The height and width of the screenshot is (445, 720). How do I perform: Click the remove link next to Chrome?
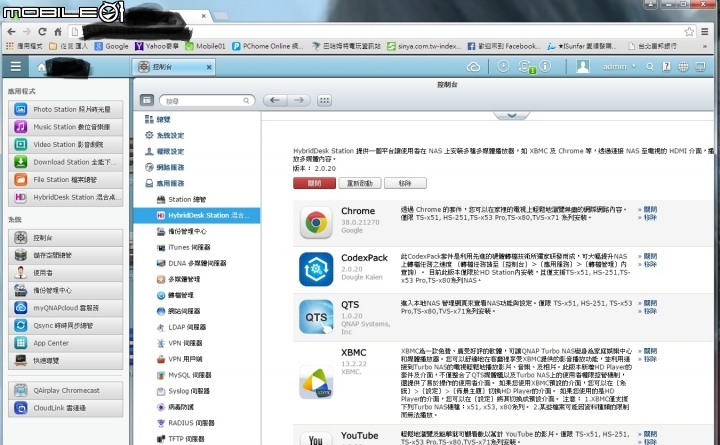pos(650,217)
